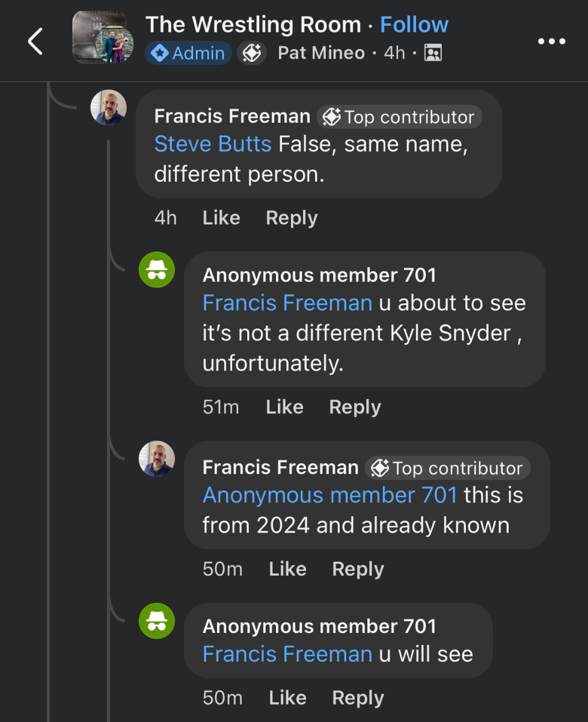The width and height of the screenshot is (588, 722).
Task: Like Francis Freeman's 4h comment
Action: pyautogui.click(x=221, y=218)
